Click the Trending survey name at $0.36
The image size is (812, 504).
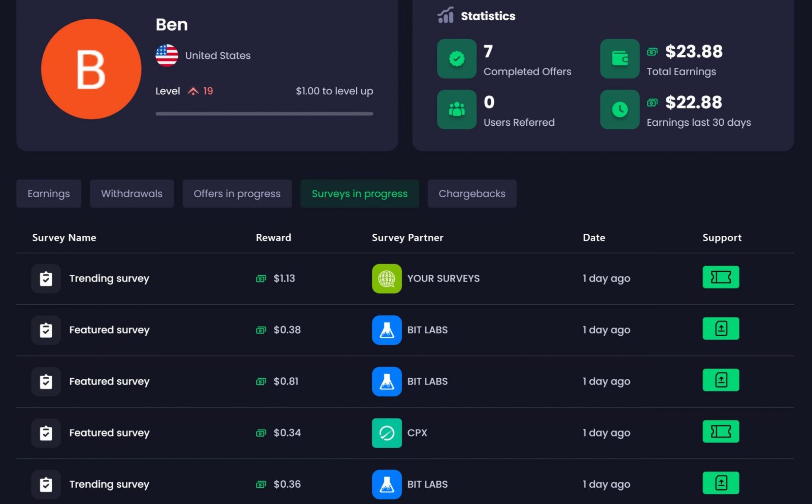click(x=109, y=485)
